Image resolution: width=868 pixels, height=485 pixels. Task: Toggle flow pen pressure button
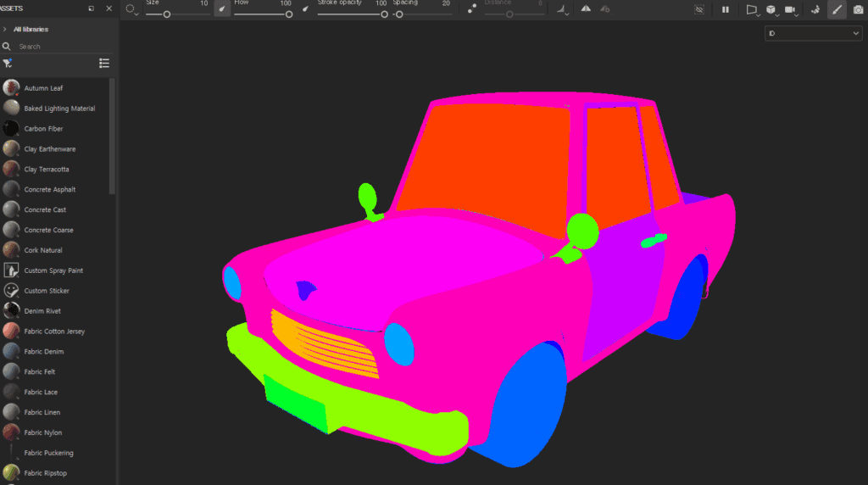click(305, 8)
